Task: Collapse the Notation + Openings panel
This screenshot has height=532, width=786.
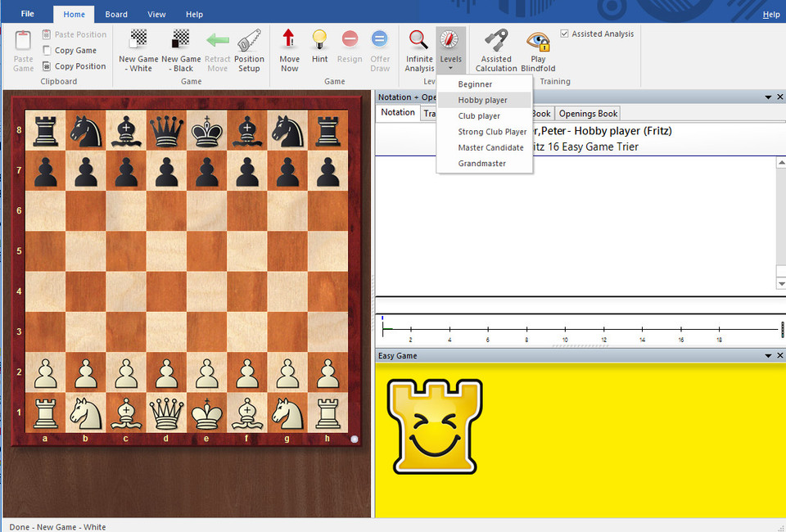Action: (767, 97)
